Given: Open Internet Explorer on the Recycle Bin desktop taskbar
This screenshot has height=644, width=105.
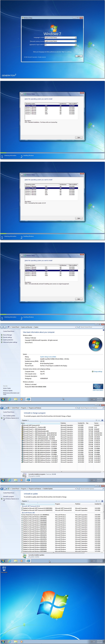Looking at the screenshot, I should coord(9,642).
